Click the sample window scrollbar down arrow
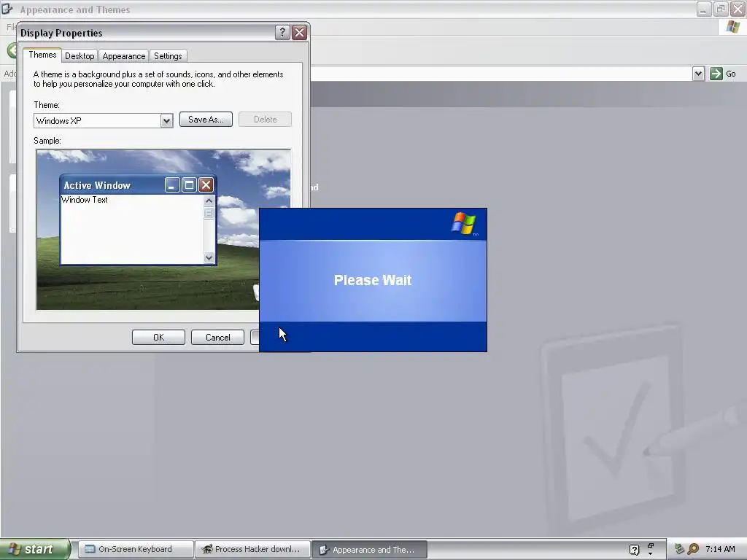747x560 pixels. pyautogui.click(x=209, y=257)
